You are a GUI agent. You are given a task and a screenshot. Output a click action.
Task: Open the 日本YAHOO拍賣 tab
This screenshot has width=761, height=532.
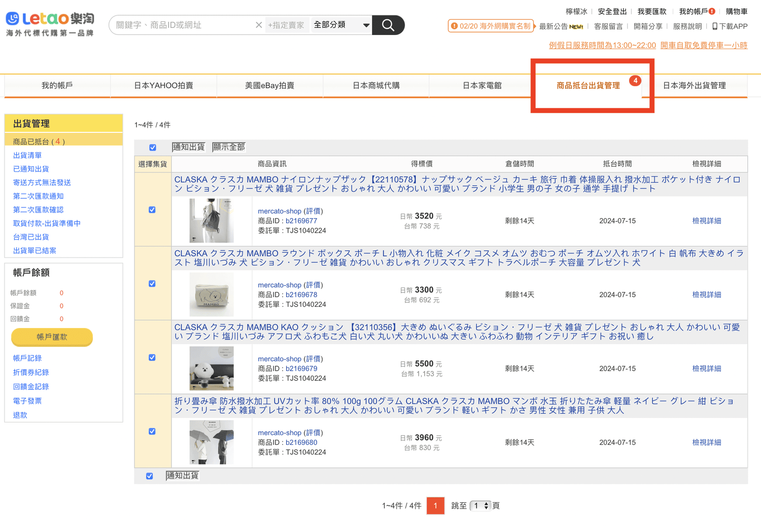[163, 85]
